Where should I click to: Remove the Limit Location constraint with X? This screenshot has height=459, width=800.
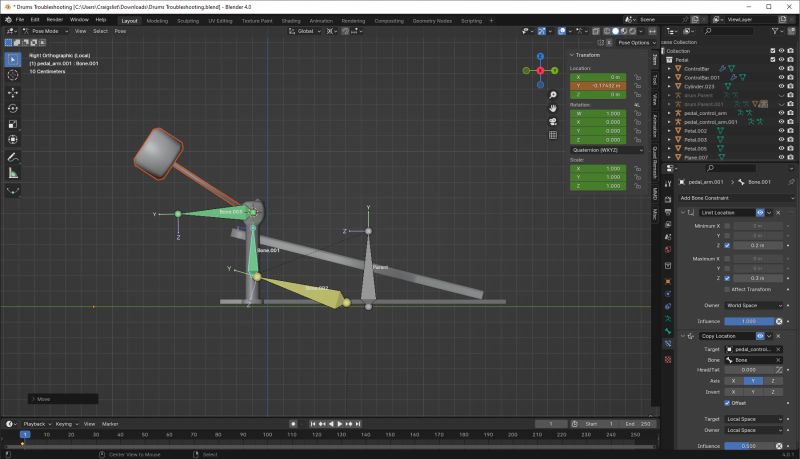click(x=778, y=213)
